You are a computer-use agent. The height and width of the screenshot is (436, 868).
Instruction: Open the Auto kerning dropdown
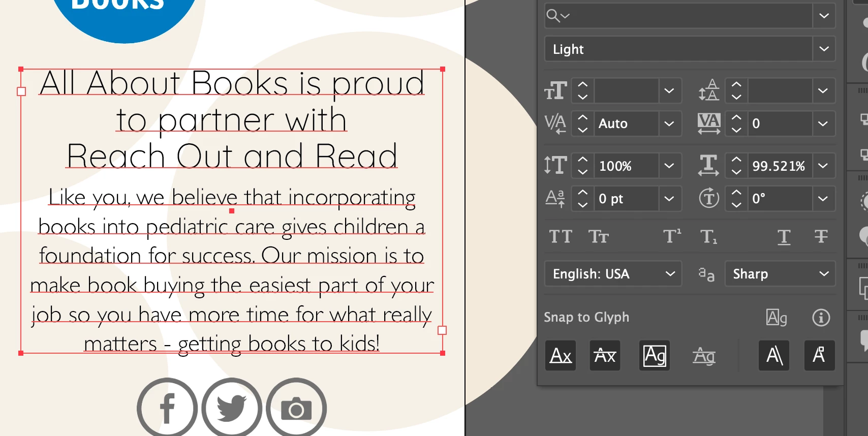tap(669, 123)
